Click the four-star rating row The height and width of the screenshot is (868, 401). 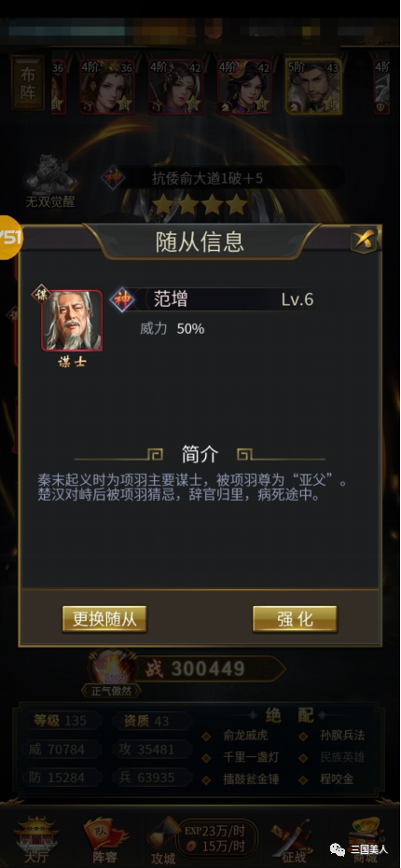click(x=200, y=205)
